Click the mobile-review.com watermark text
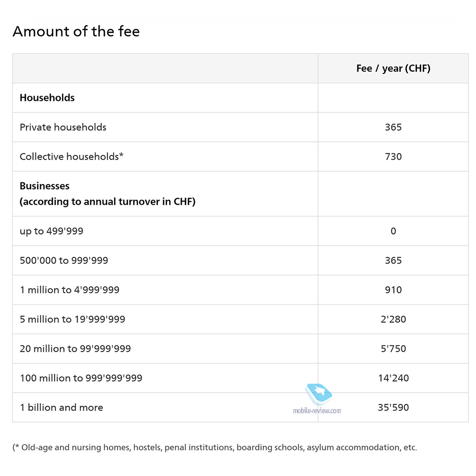 pyautogui.click(x=317, y=411)
